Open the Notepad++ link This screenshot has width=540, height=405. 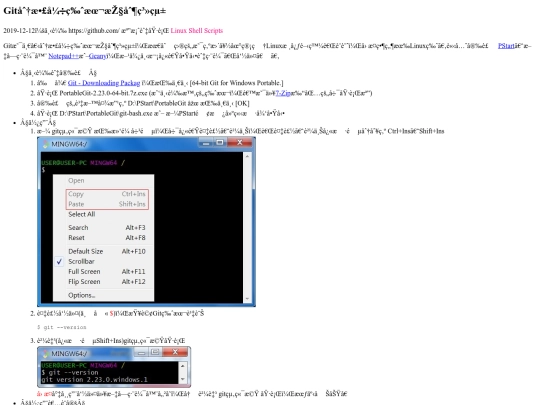(63, 56)
